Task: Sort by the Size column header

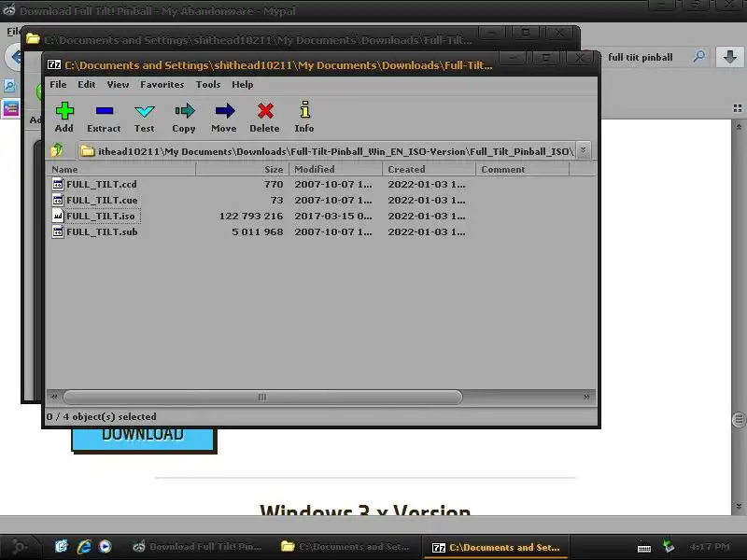Action: 242,169
